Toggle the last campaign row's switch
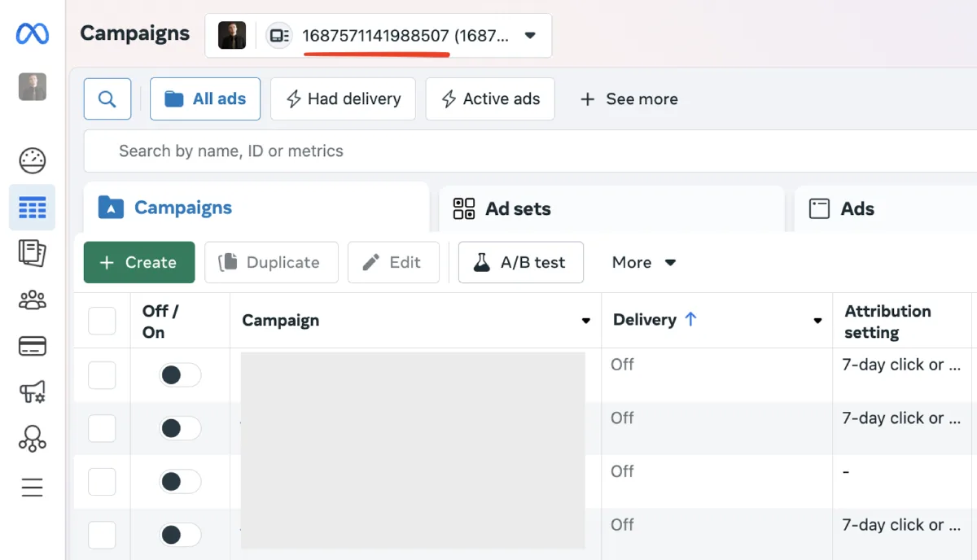This screenshot has width=977, height=560. [179, 535]
